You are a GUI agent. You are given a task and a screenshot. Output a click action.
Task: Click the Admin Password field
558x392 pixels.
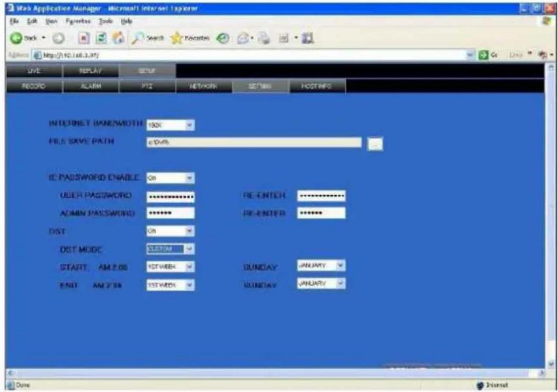click(170, 213)
